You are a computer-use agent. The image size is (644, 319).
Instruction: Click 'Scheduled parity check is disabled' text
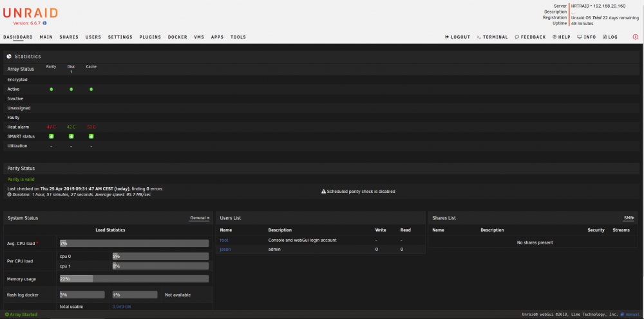point(361,191)
